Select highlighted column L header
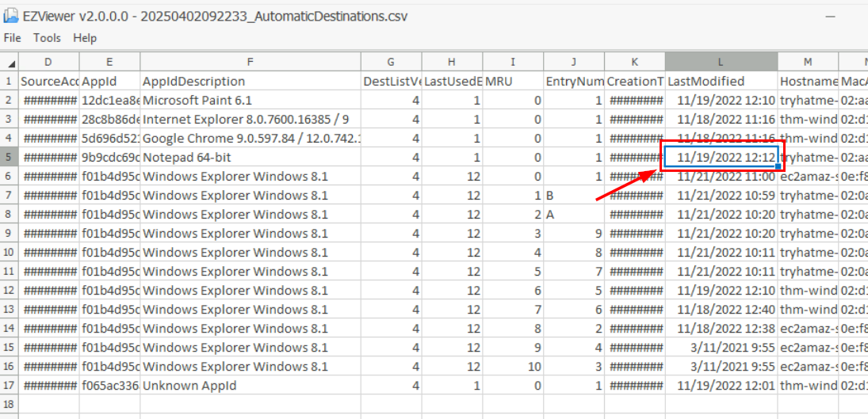 721,62
